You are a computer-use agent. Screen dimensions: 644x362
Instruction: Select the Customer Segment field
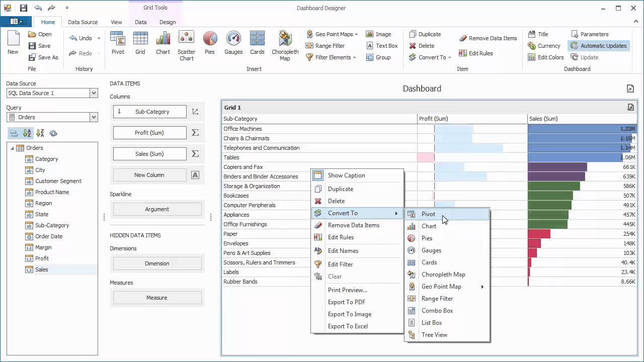pos(58,181)
